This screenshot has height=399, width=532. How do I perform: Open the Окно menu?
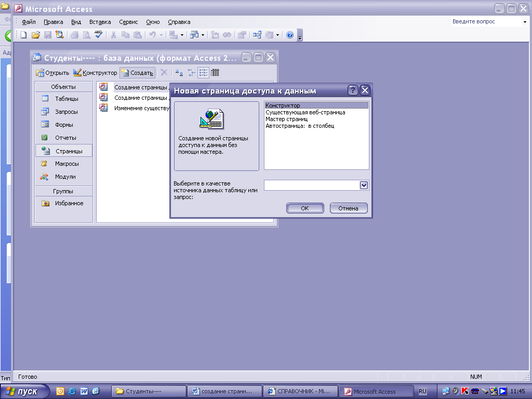click(x=153, y=22)
